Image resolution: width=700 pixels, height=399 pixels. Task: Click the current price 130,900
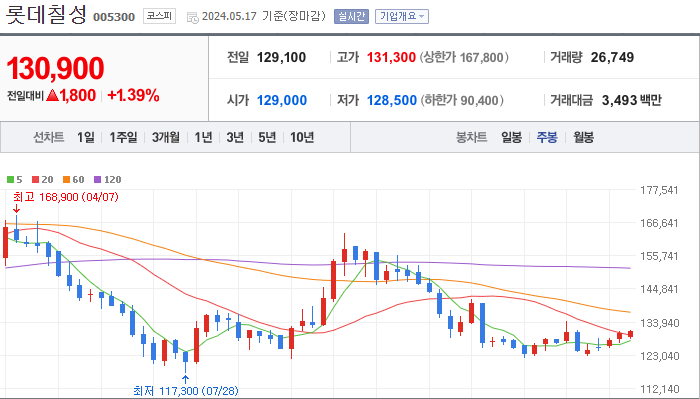55,68
